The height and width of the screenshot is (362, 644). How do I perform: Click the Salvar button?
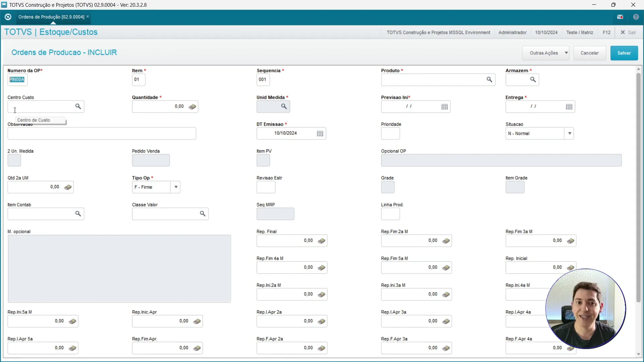(624, 53)
